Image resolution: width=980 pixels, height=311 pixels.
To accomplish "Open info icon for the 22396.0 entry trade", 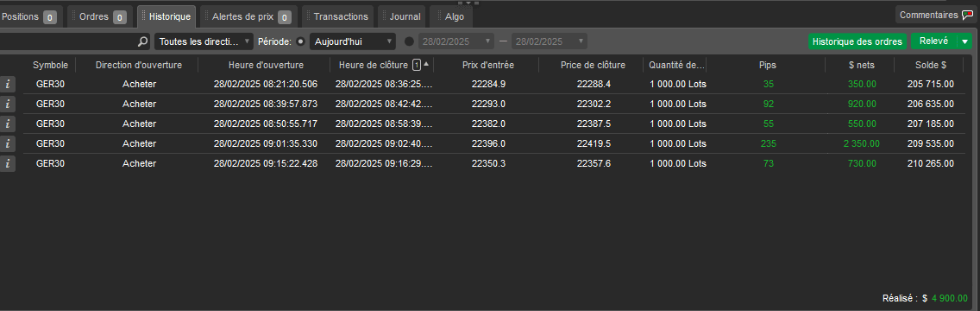I will (x=7, y=144).
